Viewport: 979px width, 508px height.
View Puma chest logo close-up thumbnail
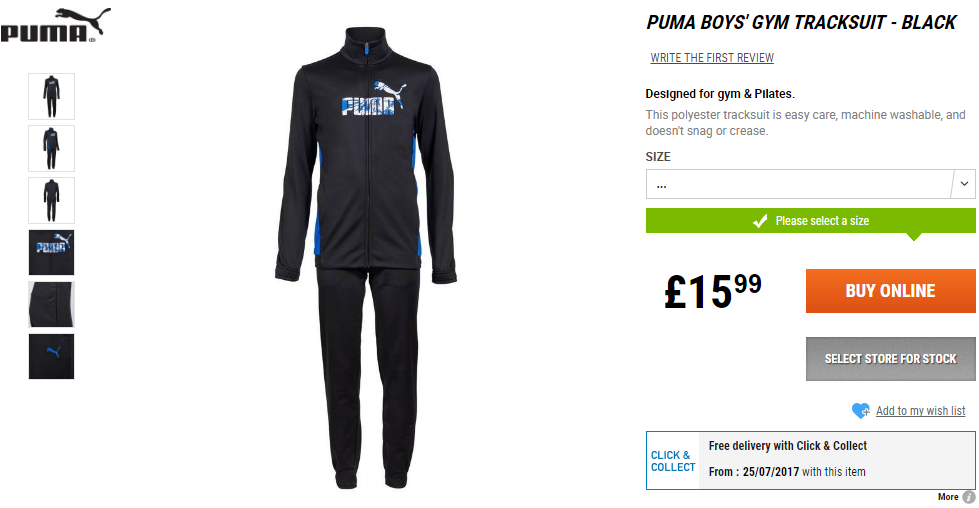click(x=51, y=252)
